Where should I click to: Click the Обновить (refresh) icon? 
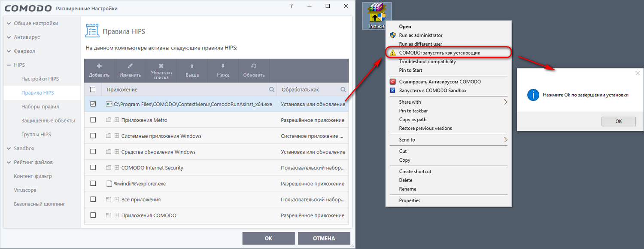point(254,66)
